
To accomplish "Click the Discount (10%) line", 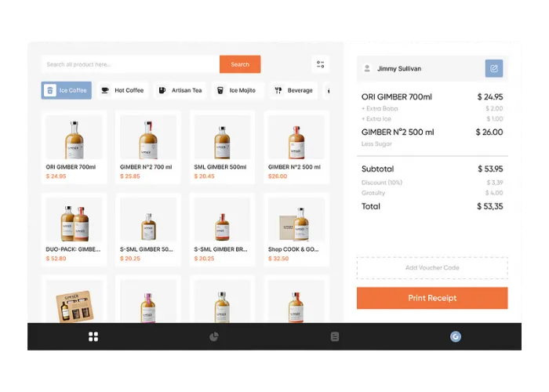I will coord(432,183).
